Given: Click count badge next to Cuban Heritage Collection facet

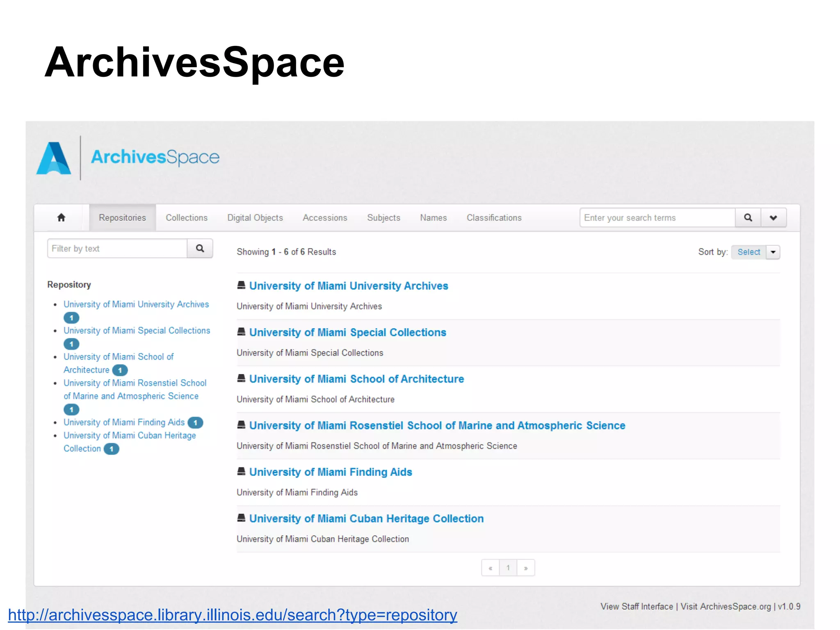Looking at the screenshot, I should [111, 449].
